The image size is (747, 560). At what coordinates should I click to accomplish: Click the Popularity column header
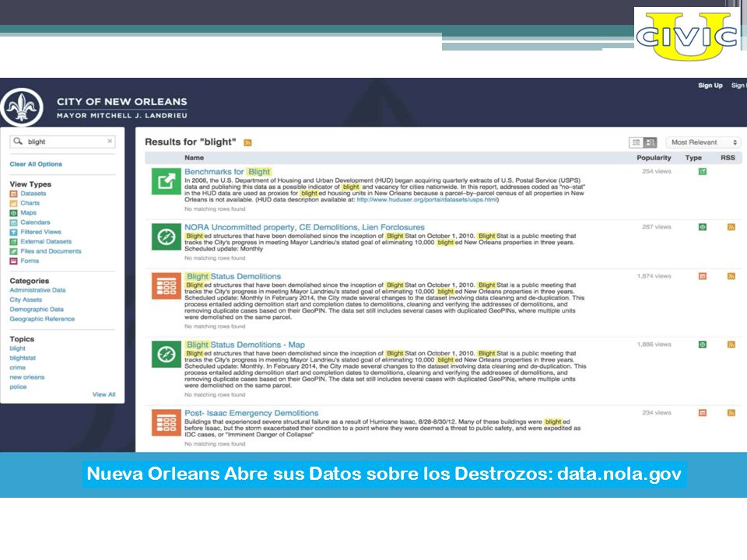coord(654,158)
